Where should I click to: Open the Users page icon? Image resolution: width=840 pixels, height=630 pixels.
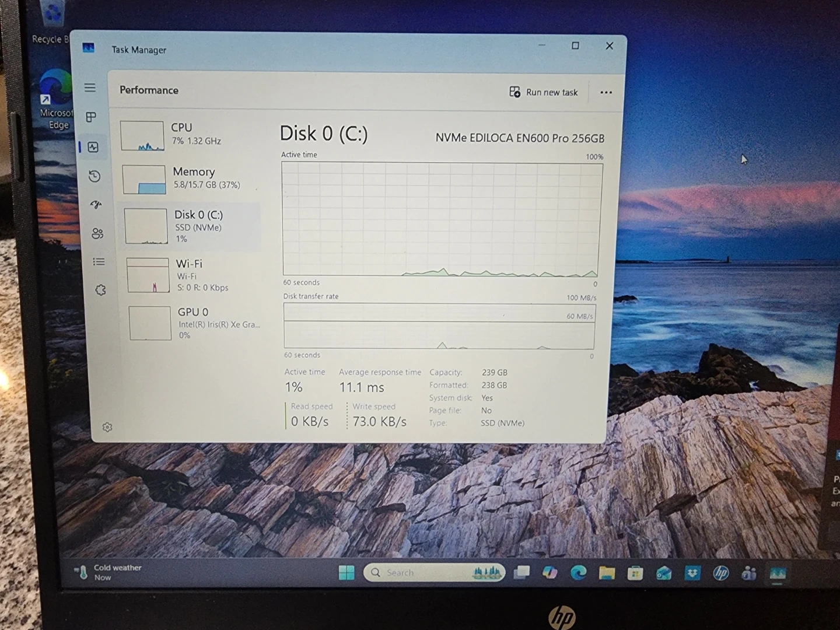[x=97, y=233]
